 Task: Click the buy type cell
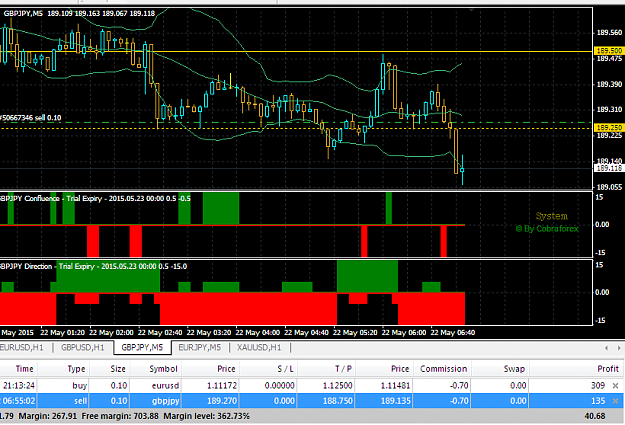80,386
